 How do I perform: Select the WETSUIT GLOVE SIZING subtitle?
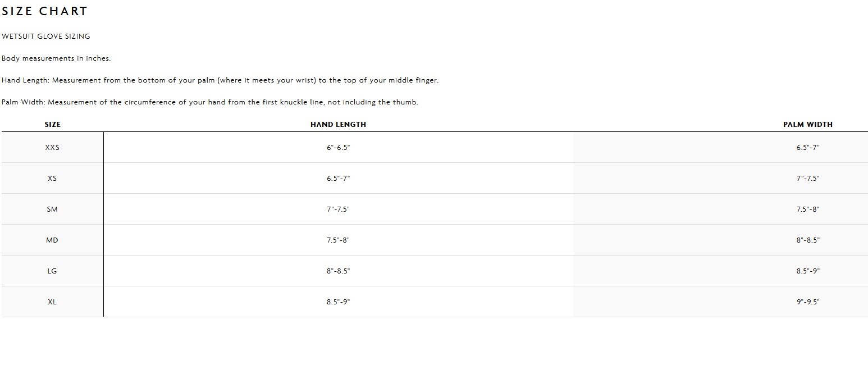(46, 37)
